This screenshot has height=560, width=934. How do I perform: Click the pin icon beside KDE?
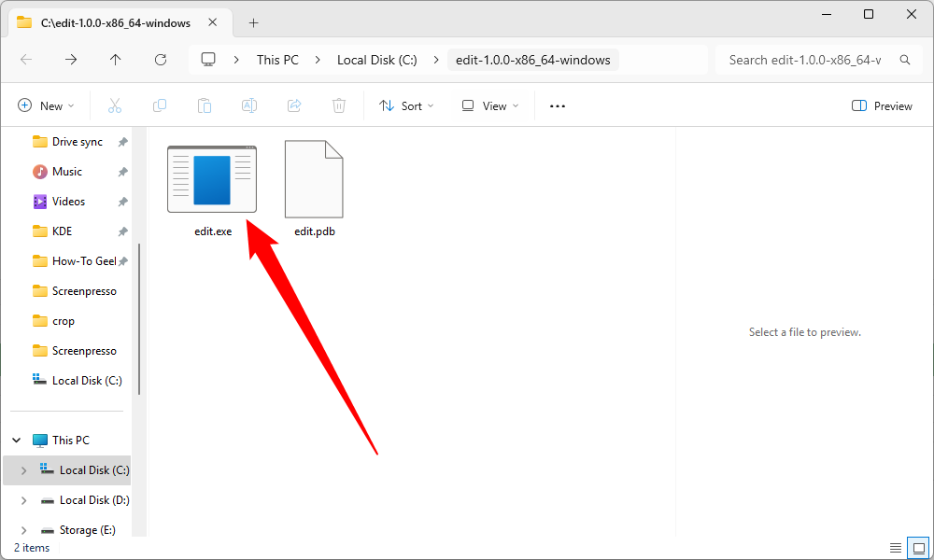click(x=122, y=231)
